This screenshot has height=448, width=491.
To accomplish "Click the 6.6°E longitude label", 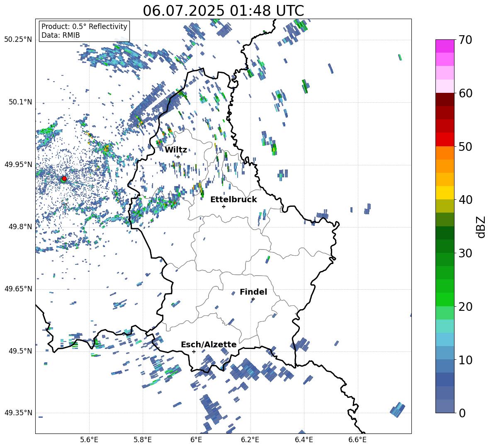I will click(x=357, y=440).
